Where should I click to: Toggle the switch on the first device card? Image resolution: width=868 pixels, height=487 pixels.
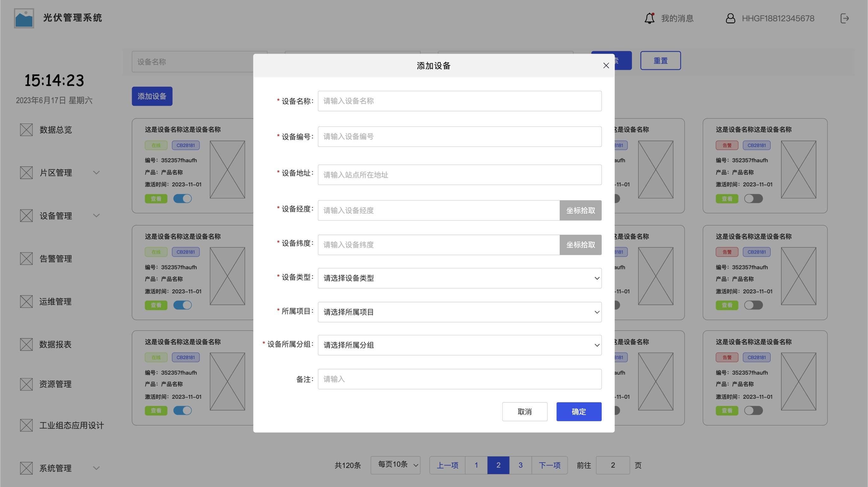[x=183, y=198]
